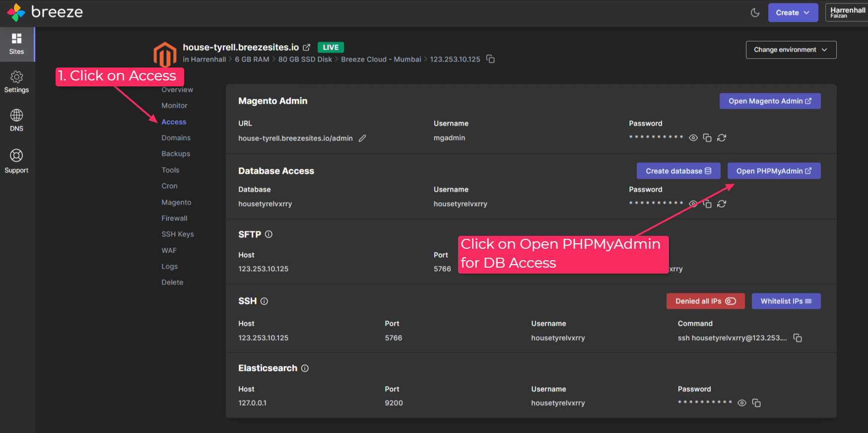
Task: Click Open Magento Admin button
Action: tap(770, 101)
